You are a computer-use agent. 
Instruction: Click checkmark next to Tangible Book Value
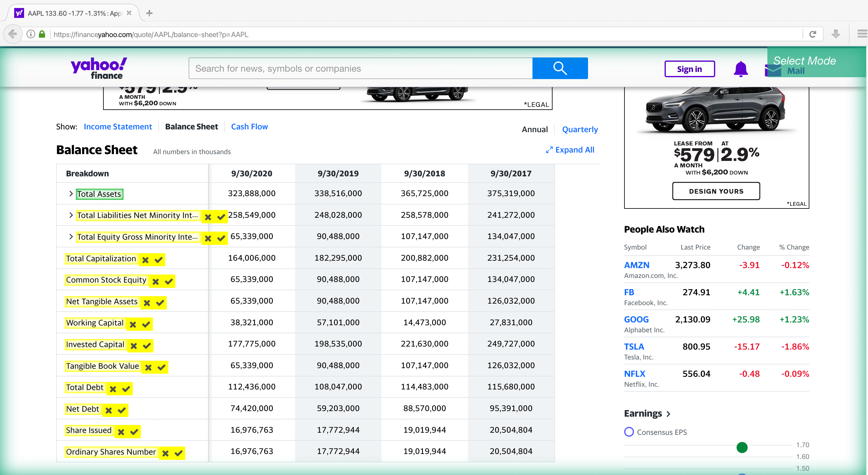(161, 368)
